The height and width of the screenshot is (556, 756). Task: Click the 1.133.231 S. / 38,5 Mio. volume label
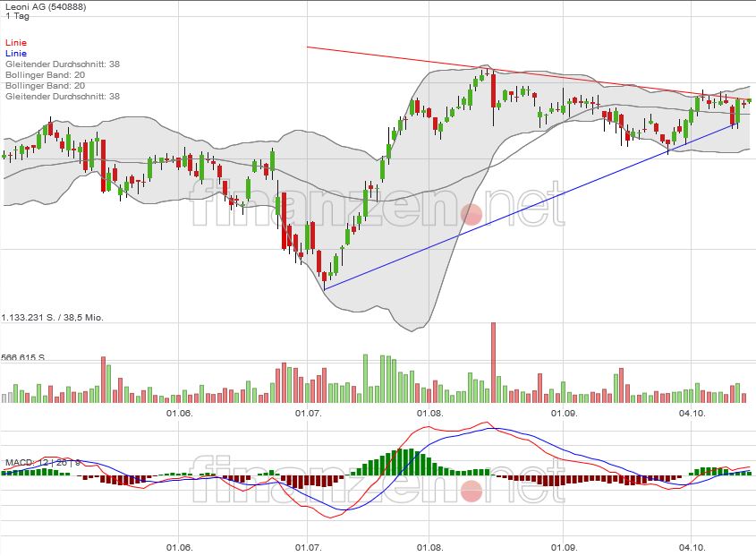click(55, 318)
